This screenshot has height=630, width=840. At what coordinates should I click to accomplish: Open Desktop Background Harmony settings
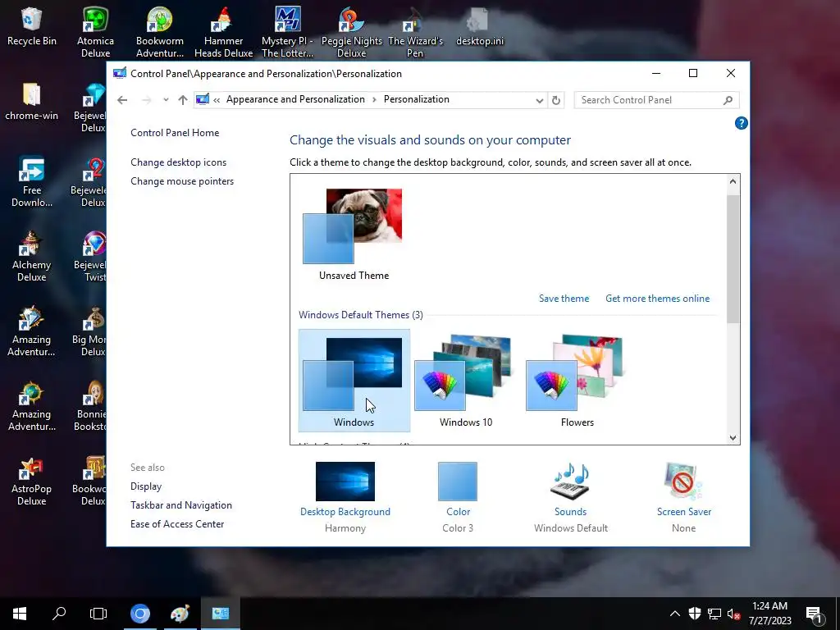tap(345, 497)
